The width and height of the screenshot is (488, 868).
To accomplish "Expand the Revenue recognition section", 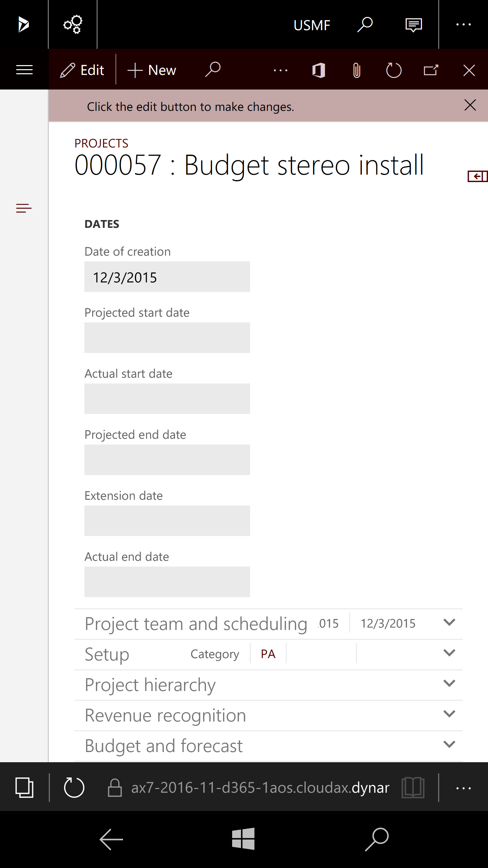I will tap(449, 714).
